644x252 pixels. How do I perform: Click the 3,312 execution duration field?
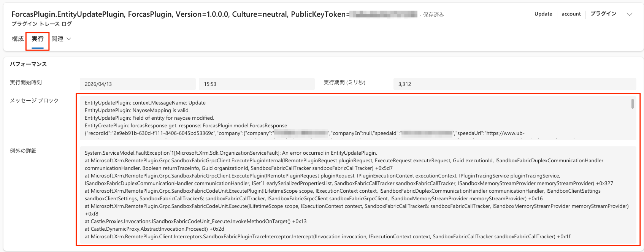[x=514, y=84]
